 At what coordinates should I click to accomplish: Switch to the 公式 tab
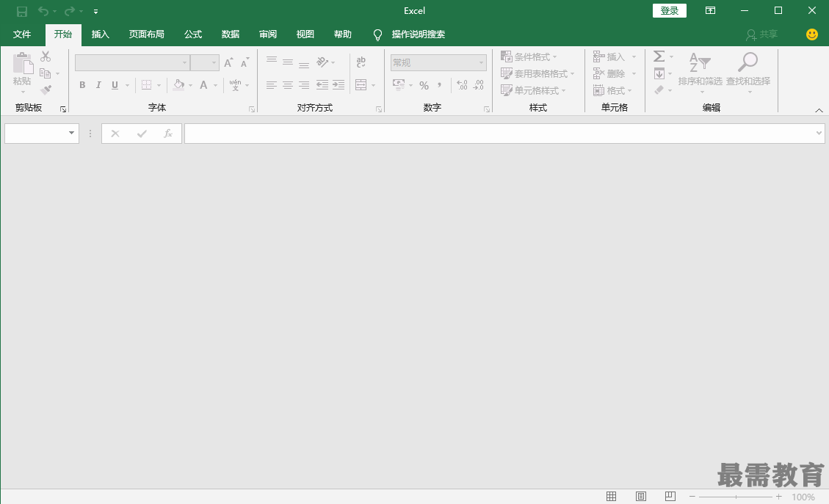click(x=193, y=34)
